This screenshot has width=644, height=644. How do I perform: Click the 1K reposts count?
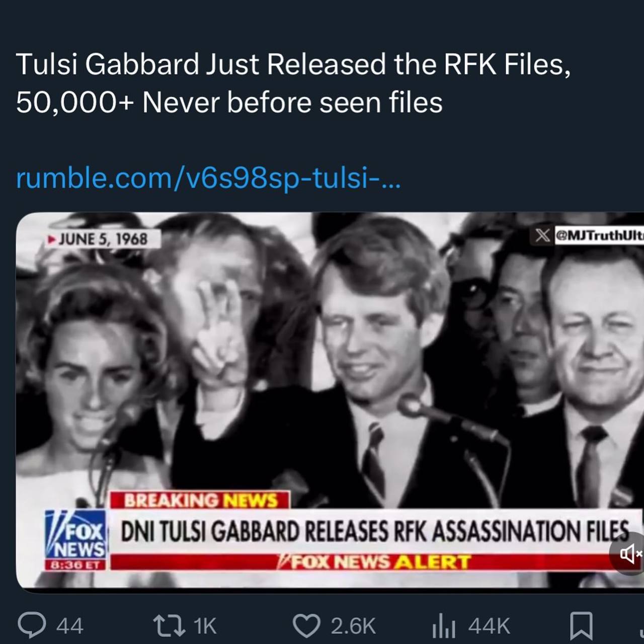tap(205, 626)
